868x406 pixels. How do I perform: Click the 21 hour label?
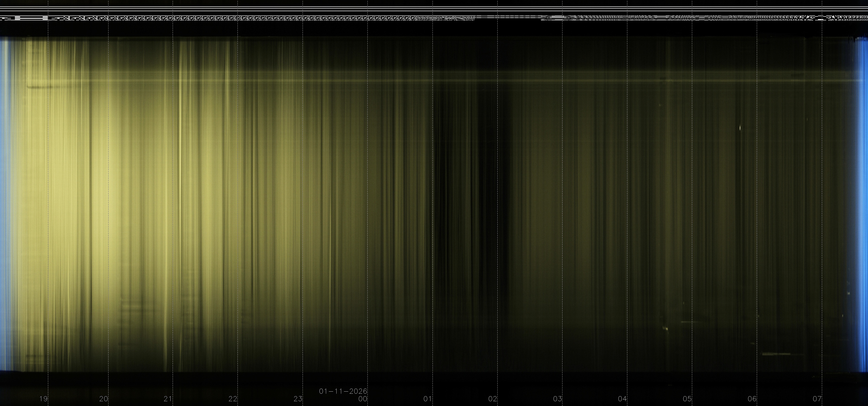[x=168, y=399]
